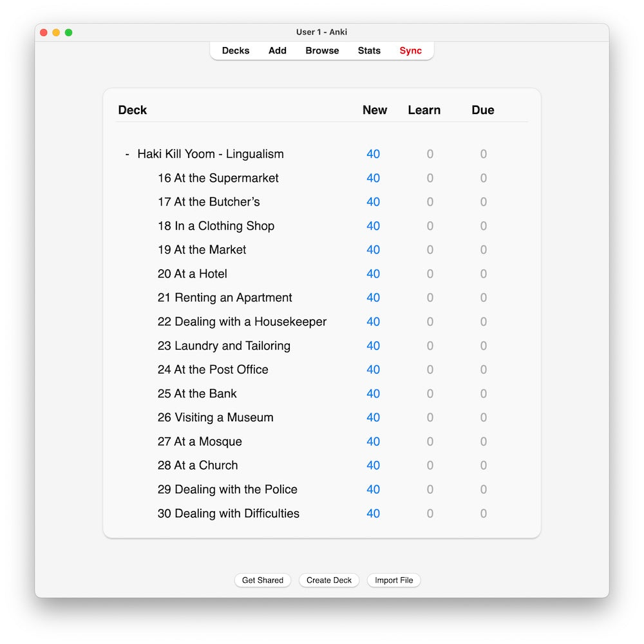Collapse the Haki Kill Yoom parent deck
The height and width of the screenshot is (644, 644).
pyautogui.click(x=128, y=155)
